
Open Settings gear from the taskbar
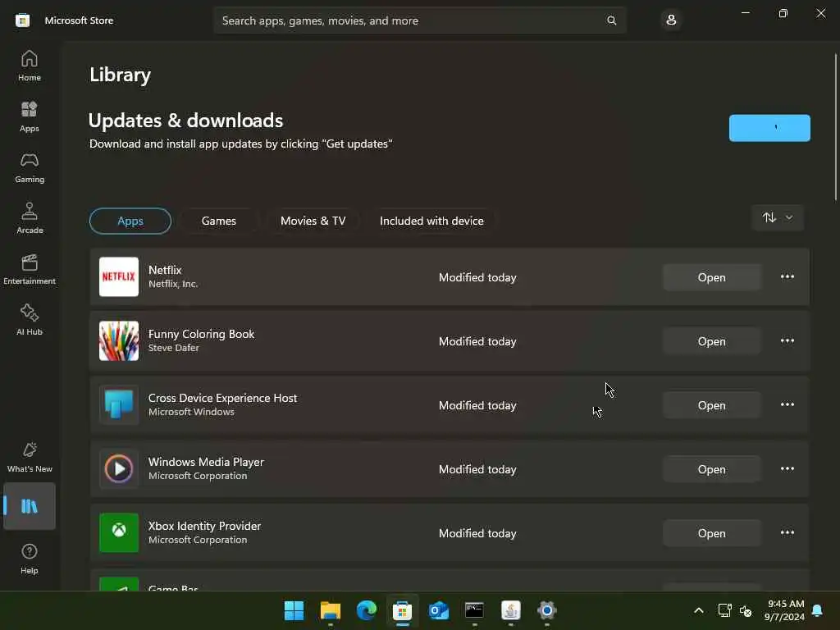pos(547,610)
